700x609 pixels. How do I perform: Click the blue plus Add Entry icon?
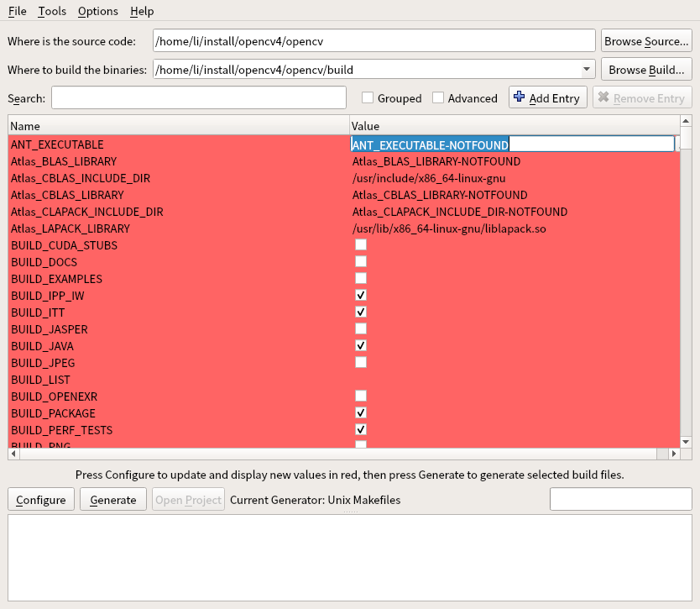point(519,98)
